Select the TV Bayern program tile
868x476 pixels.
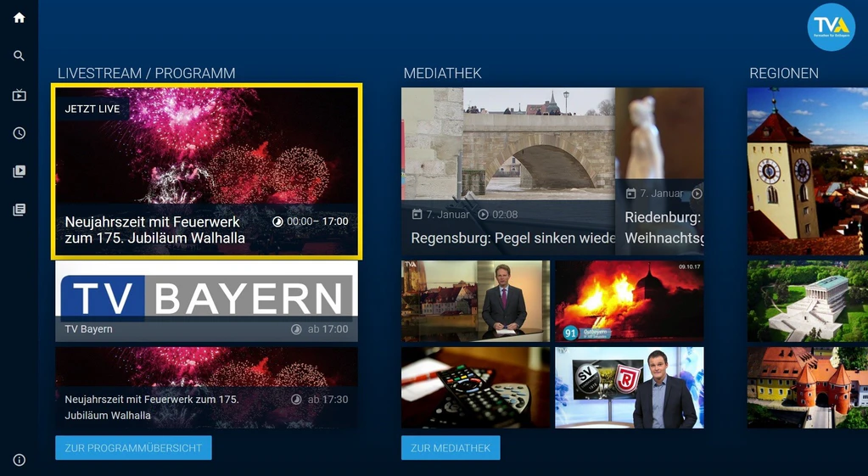tap(206, 301)
